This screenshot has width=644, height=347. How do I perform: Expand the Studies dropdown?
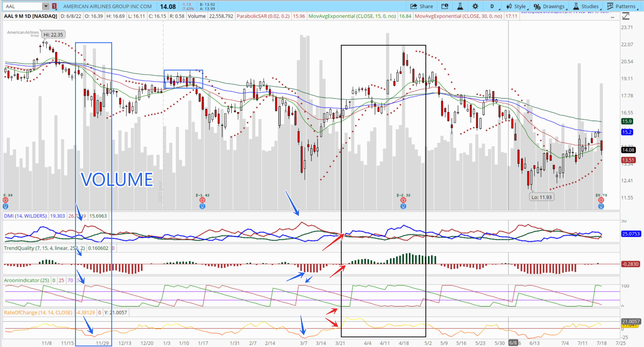coord(586,6)
